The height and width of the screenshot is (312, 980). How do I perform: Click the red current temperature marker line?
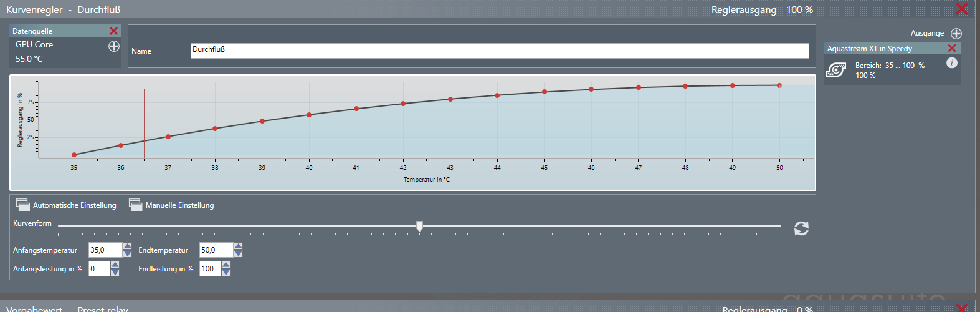pos(145,124)
